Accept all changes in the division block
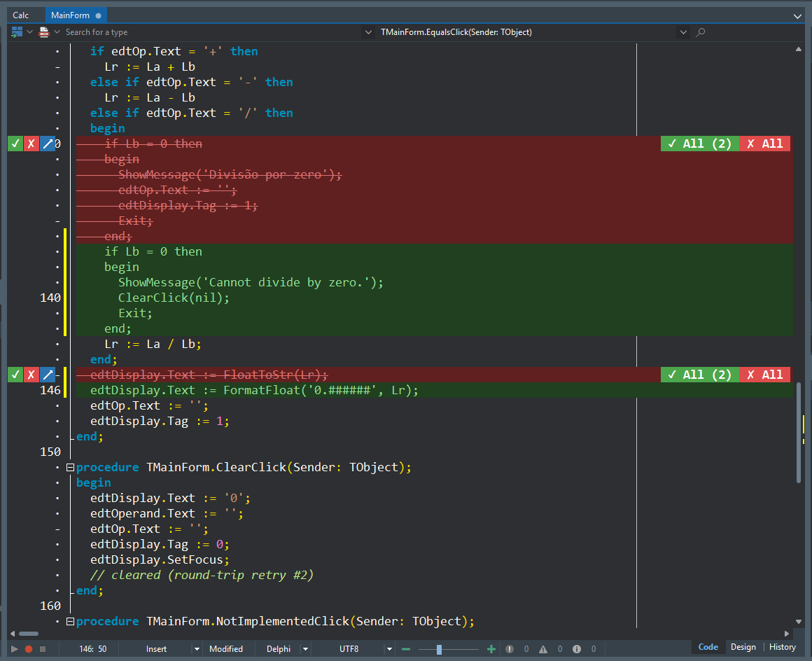The width and height of the screenshot is (812, 661). [x=699, y=144]
